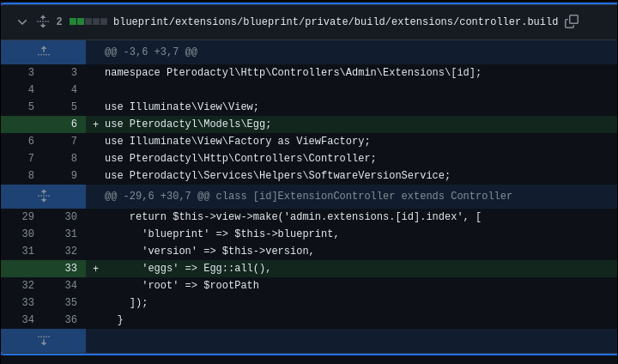Click the hunk header with class ExtensionController
The image size is (618, 364).
click(308, 196)
